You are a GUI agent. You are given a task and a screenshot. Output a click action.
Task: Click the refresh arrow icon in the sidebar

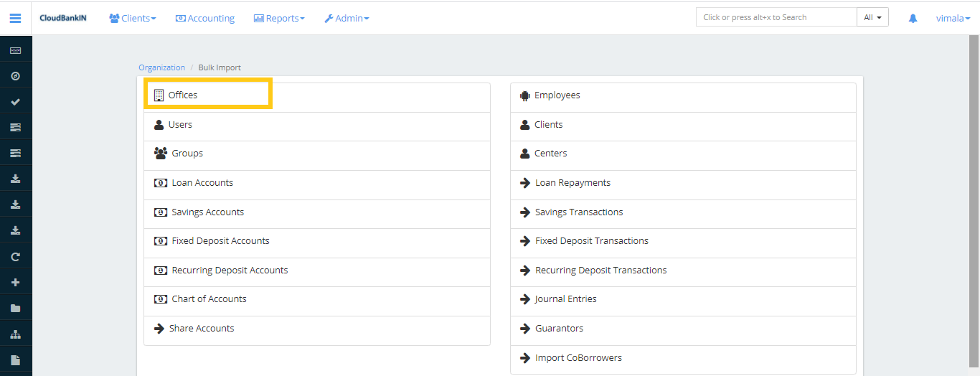[x=15, y=256]
